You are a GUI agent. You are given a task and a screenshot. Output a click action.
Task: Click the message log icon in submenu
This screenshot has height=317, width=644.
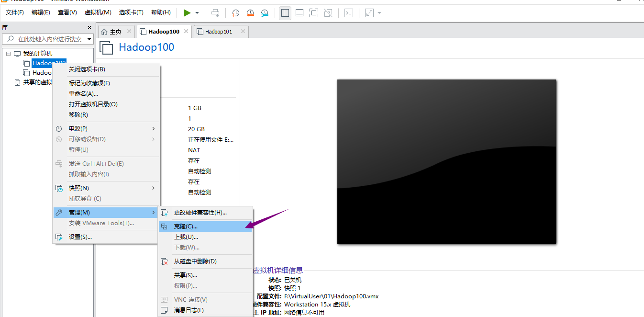coord(164,310)
